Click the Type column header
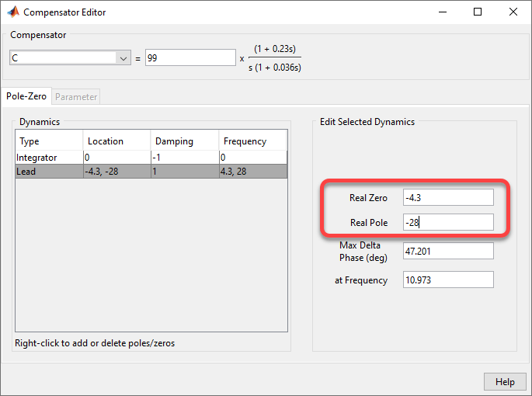 pos(48,141)
